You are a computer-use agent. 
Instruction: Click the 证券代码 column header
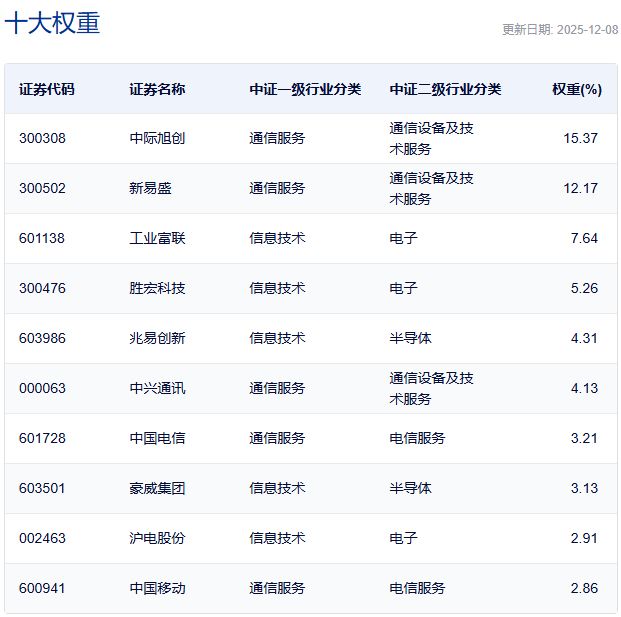click(x=46, y=89)
